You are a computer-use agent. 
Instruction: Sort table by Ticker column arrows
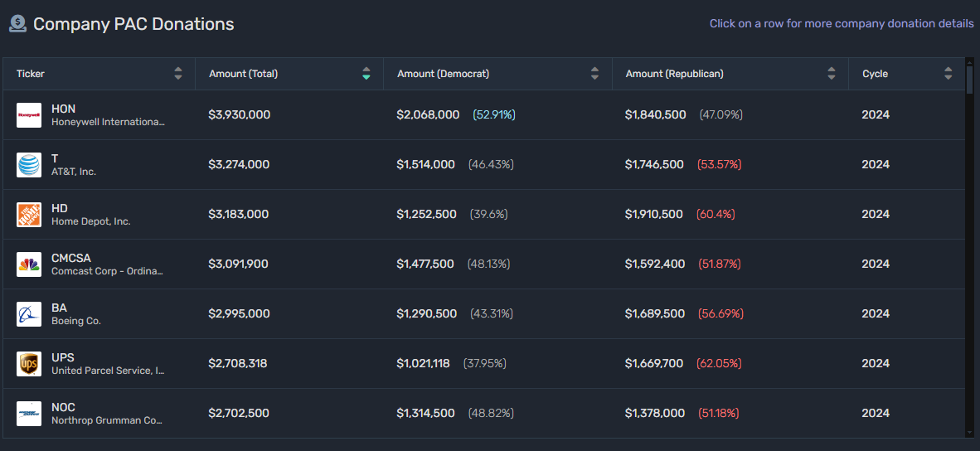177,74
